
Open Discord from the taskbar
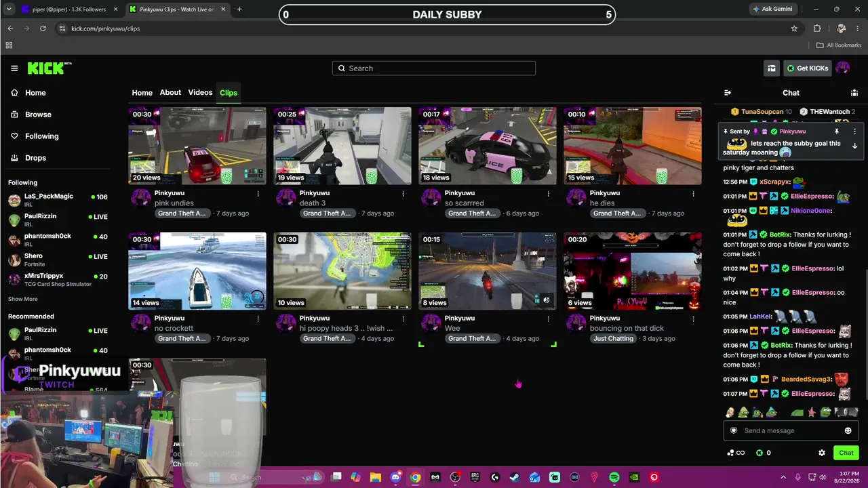pos(396,477)
